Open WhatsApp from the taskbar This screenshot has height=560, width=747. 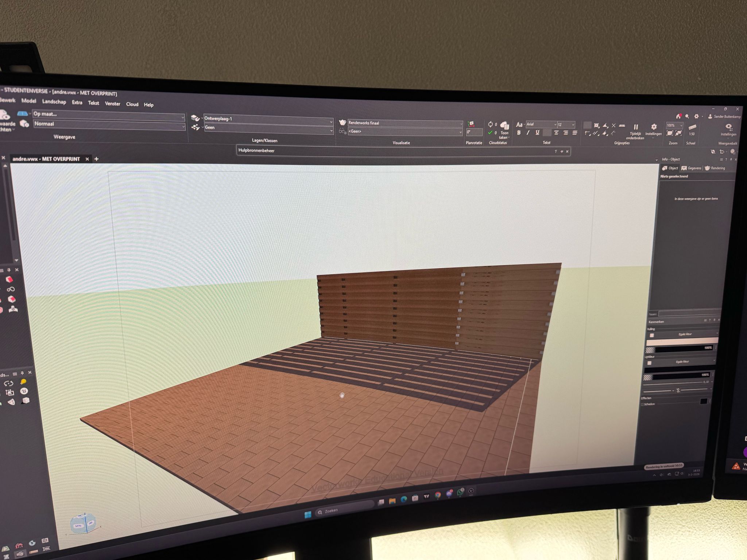[460, 492]
